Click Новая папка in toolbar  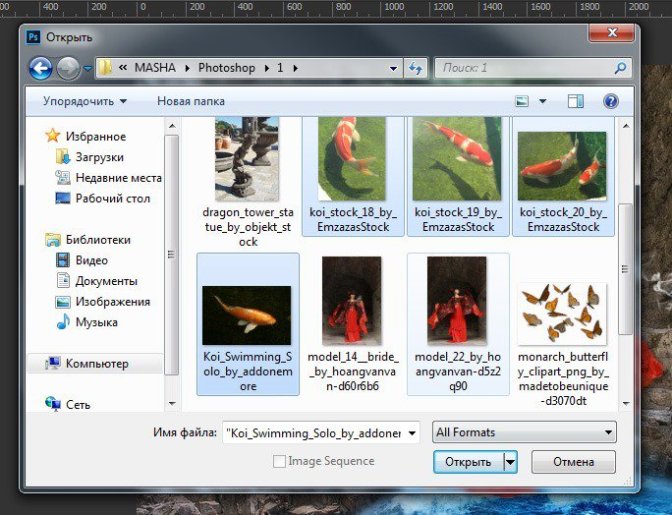pos(191,101)
